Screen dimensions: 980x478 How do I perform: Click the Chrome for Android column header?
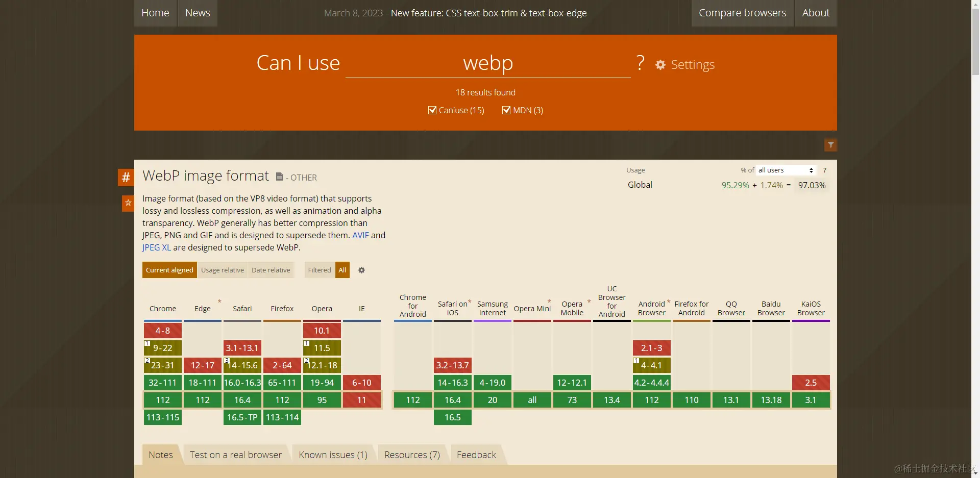pos(413,306)
